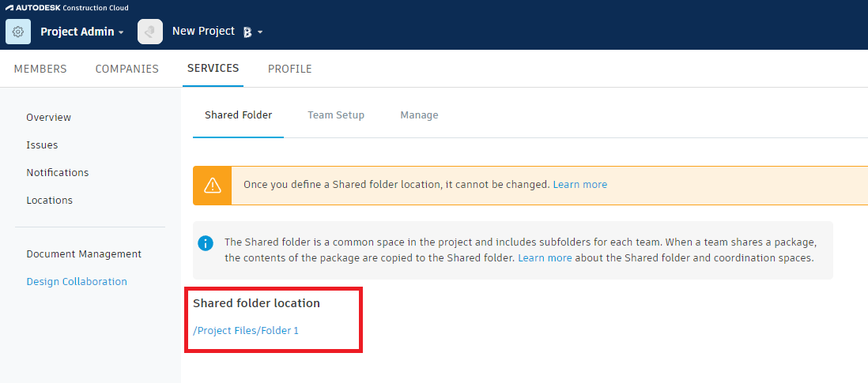868x383 pixels.
Task: Go to the MEMBERS tab
Action: 40,69
